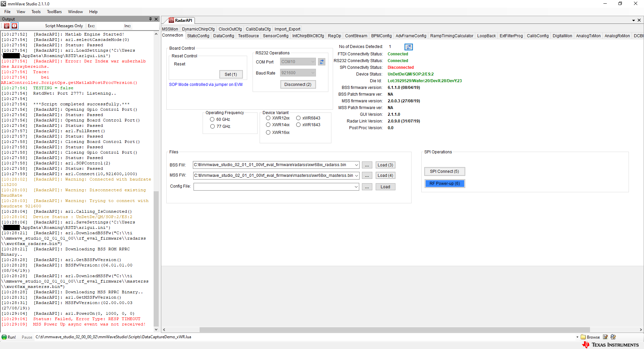Click the Disconnect (2) button
The image size is (644, 349).
pyautogui.click(x=298, y=85)
